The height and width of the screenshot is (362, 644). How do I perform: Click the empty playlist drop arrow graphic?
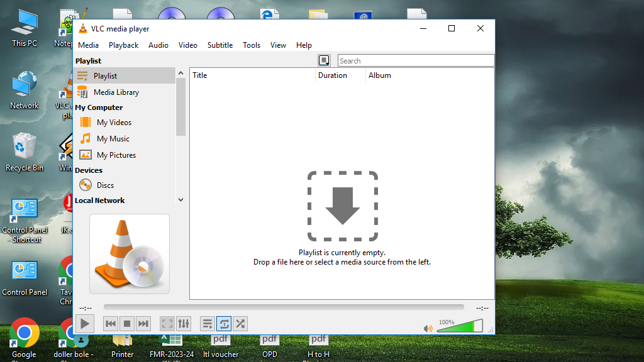tap(343, 206)
